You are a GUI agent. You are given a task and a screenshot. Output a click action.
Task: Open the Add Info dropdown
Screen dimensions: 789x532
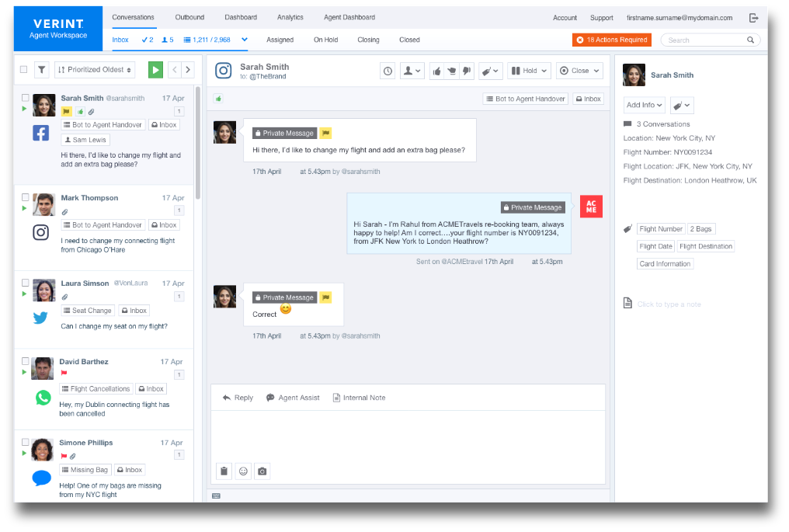[x=644, y=105]
